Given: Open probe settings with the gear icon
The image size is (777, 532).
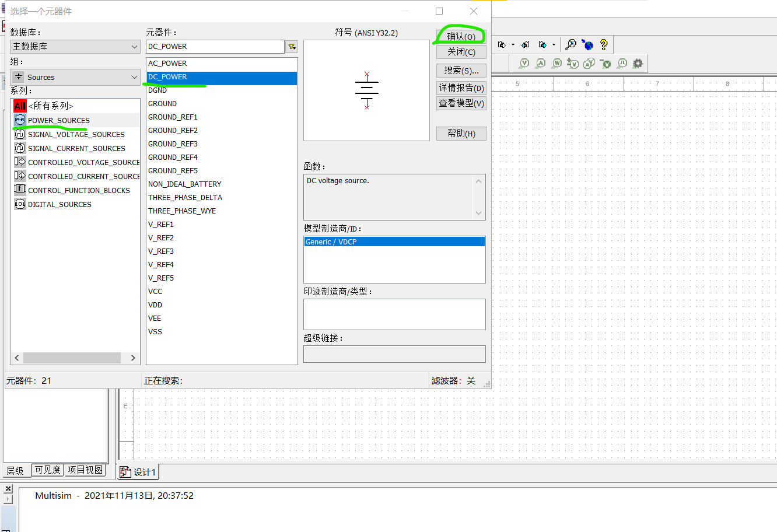Looking at the screenshot, I should (x=638, y=63).
